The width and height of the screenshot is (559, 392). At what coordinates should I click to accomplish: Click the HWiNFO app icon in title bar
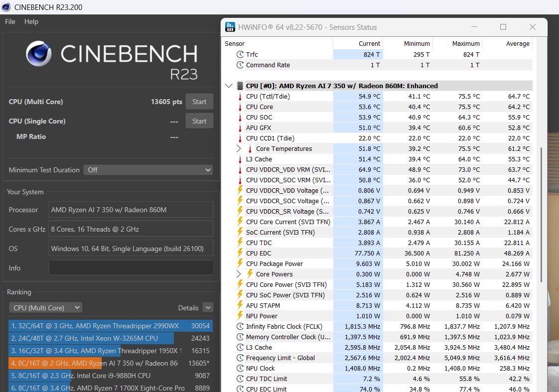230,27
